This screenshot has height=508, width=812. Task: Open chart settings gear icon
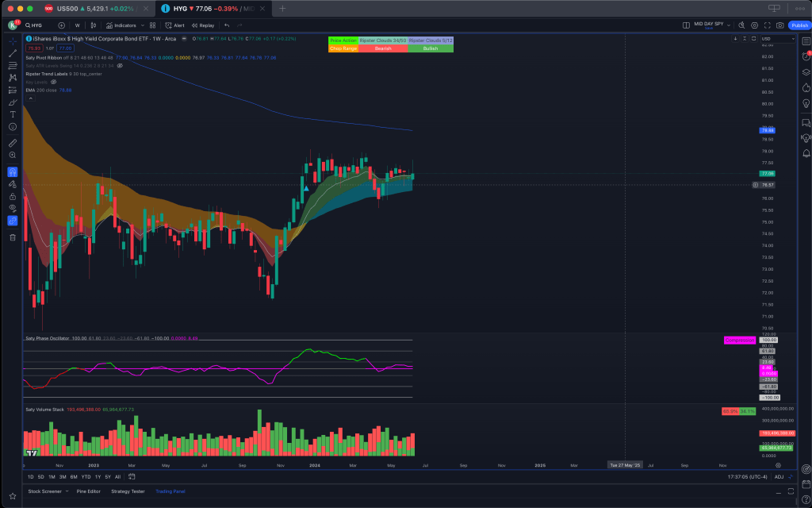(755, 25)
